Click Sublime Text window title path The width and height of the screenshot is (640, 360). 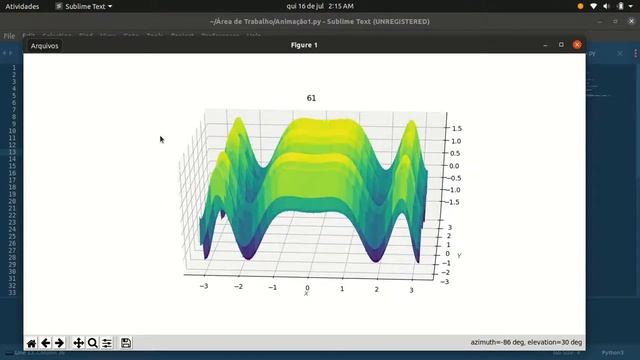pos(320,21)
